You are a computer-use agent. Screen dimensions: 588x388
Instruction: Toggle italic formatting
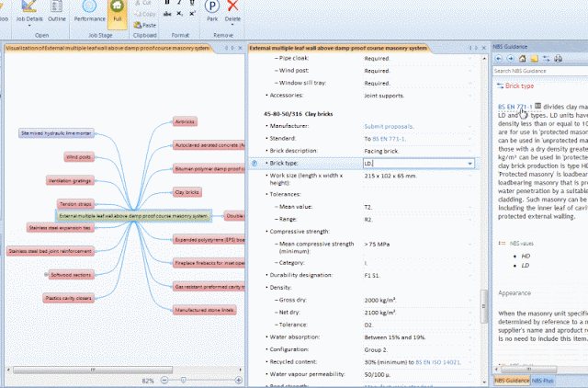pos(180,3)
